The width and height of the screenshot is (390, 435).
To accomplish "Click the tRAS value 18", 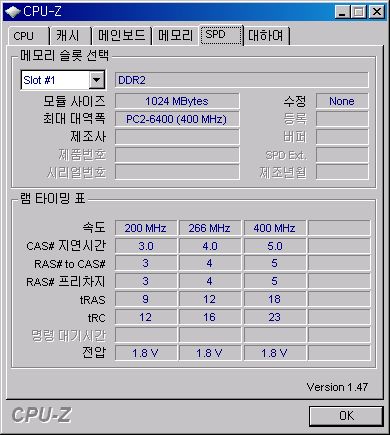I will 275,299.
